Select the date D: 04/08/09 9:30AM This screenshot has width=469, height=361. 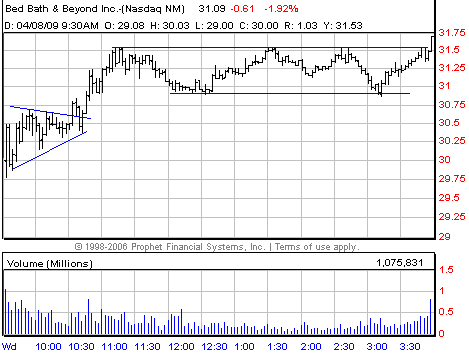[52, 26]
